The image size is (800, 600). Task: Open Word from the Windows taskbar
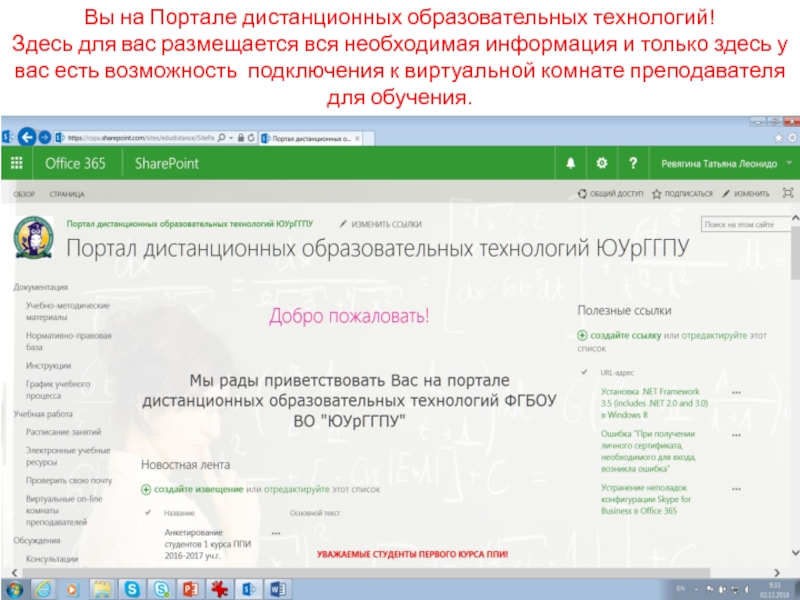[277, 587]
